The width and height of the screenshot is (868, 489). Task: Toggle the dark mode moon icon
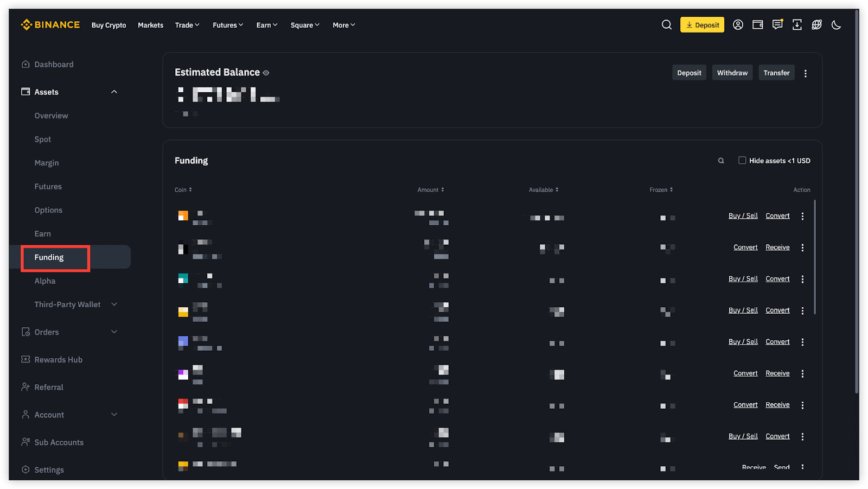pyautogui.click(x=836, y=25)
